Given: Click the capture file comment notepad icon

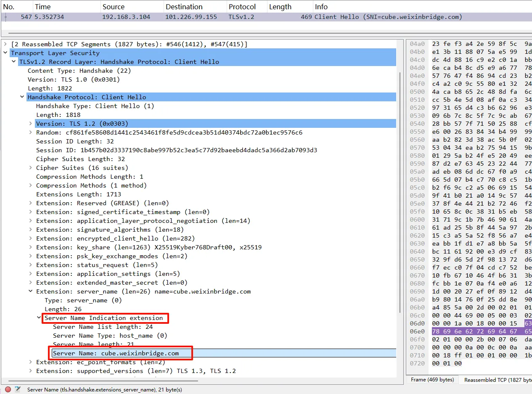Looking at the screenshot, I should (18, 389).
